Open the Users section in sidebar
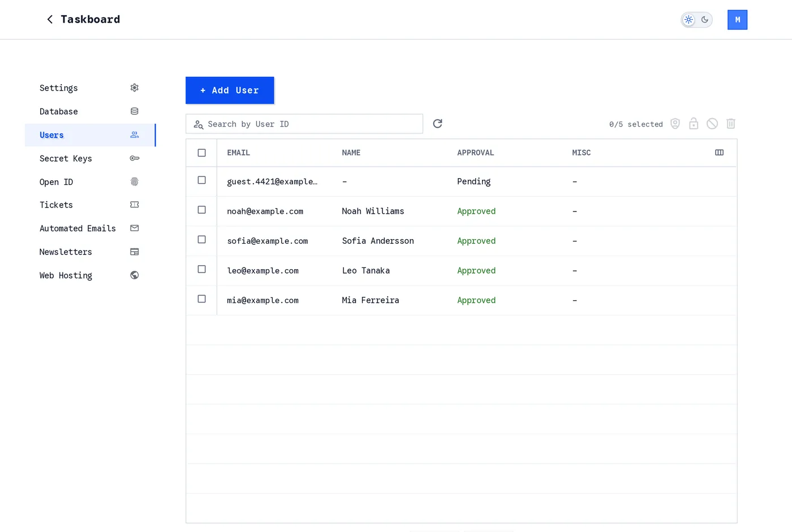 pos(90,135)
